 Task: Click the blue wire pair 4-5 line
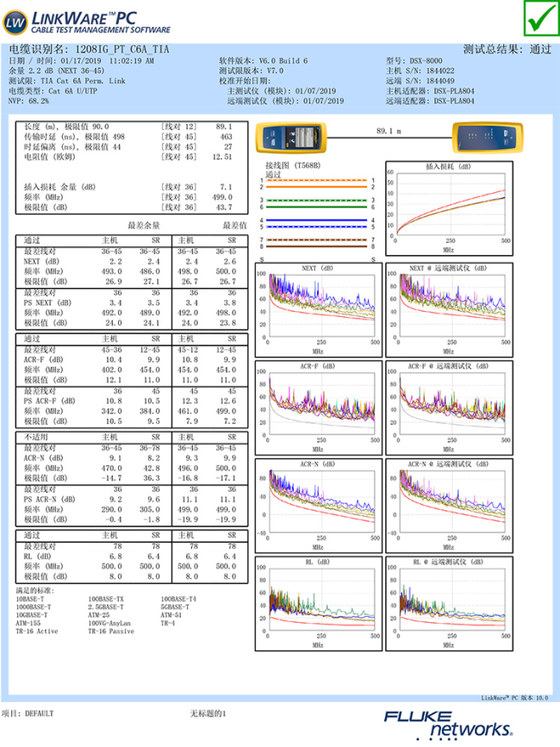[316, 221]
